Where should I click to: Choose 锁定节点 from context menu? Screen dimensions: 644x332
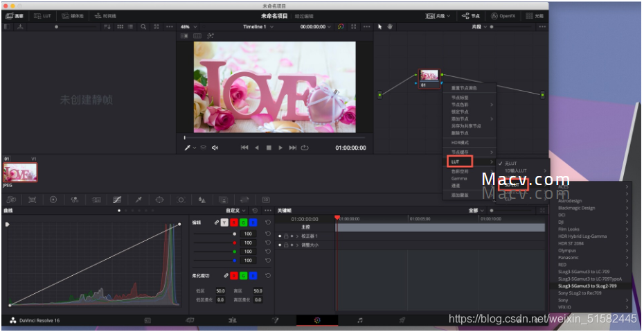[x=460, y=112]
